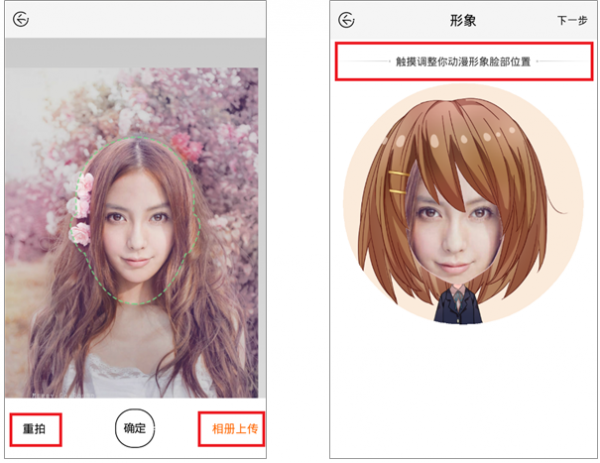Tap the blank area below the avatar circle

[462, 390]
